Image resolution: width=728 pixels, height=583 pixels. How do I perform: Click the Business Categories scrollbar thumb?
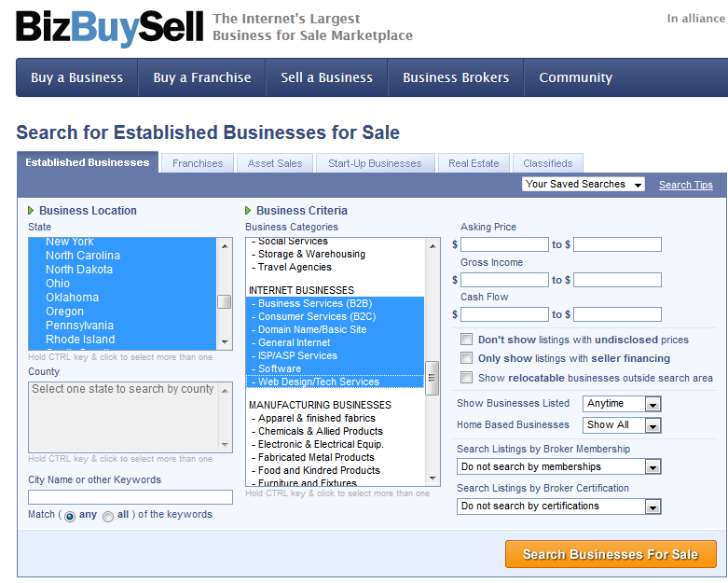pos(432,378)
